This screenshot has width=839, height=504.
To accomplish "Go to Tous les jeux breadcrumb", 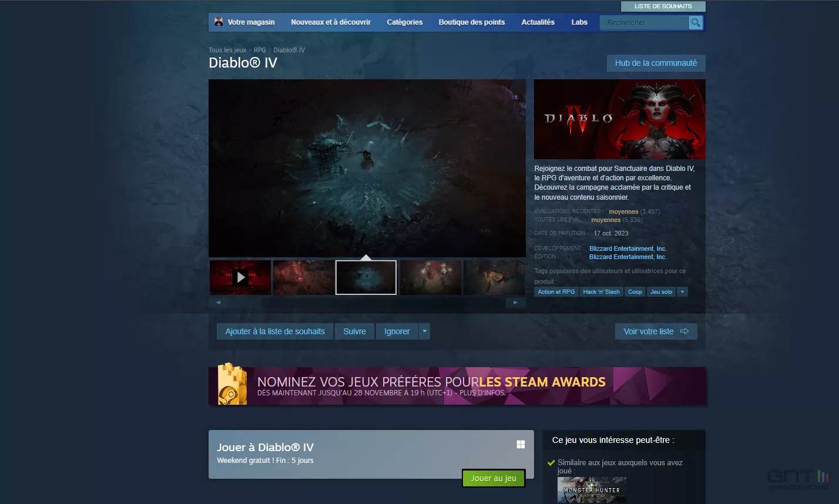I will pyautogui.click(x=227, y=50).
